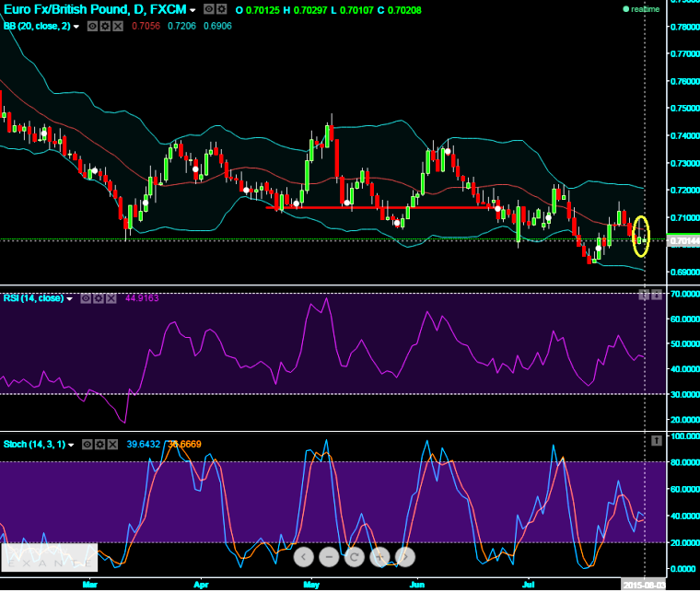Screen dimensions: 700x592
Task: Expand Euro Fx/British Pound symbol dropdown arrow
Action: tap(192, 10)
